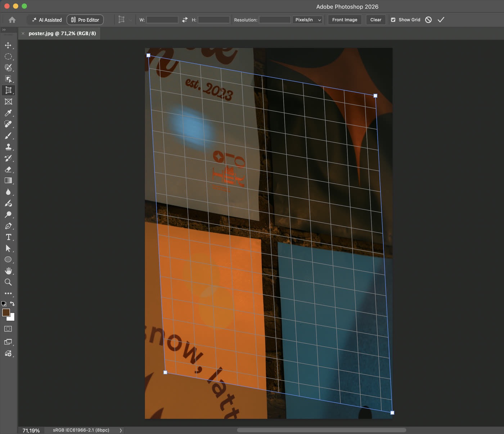Open the brown foreground color swatch

pos(6,312)
